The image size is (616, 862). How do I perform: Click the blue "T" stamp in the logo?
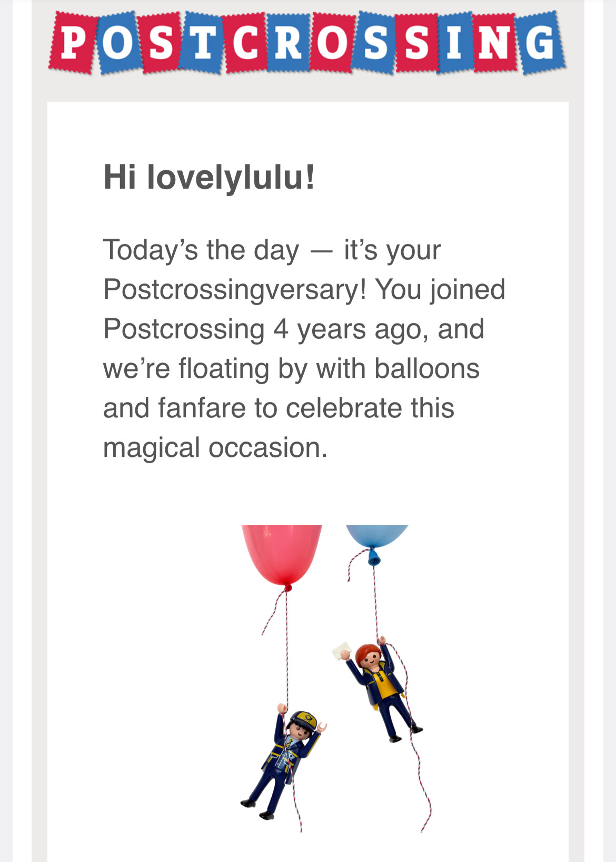[x=202, y=43]
